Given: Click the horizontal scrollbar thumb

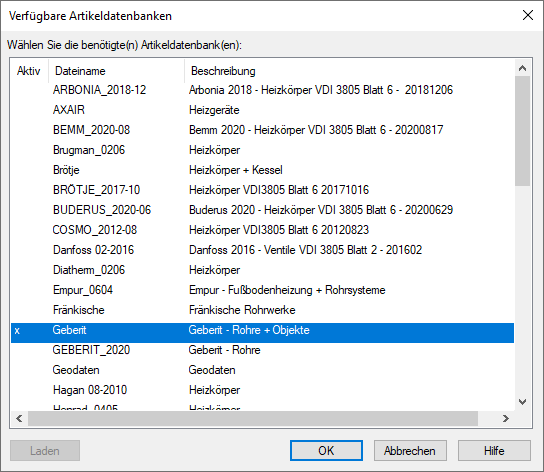Looking at the screenshot, I should coord(253,419).
